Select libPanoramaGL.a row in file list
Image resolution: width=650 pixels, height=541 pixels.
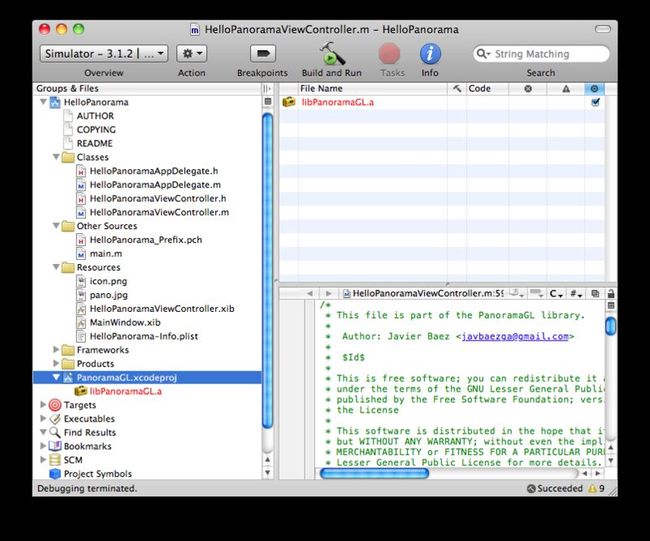[x=442, y=102]
